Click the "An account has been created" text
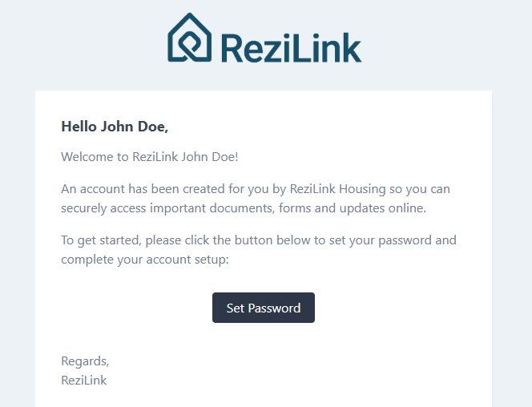 tap(136, 189)
